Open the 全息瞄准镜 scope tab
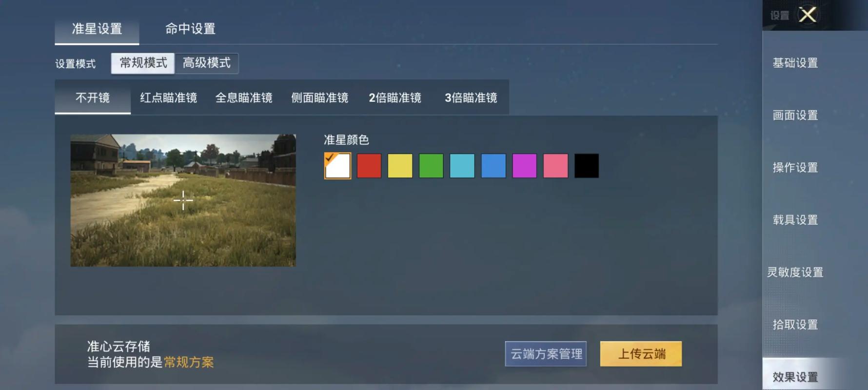Image resolution: width=868 pixels, height=390 pixels. pos(244,98)
